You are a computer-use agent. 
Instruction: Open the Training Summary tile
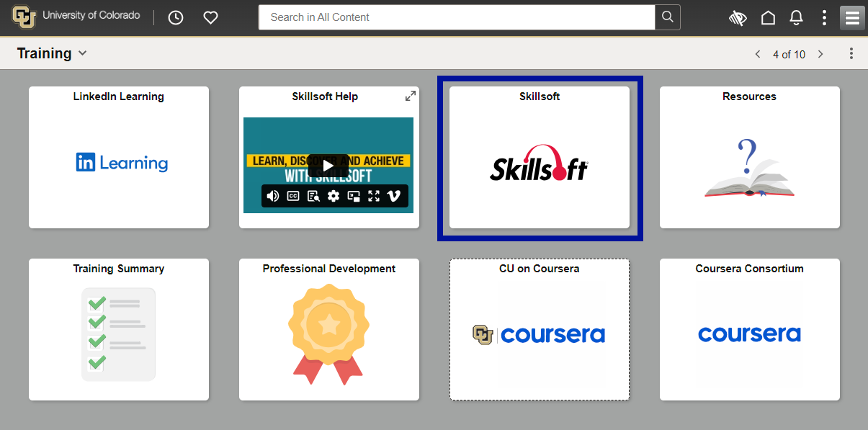(119, 329)
